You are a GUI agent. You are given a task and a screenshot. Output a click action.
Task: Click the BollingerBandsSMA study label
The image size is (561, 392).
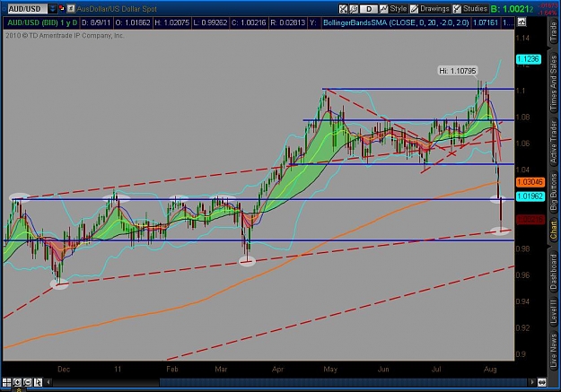pyautogui.click(x=396, y=23)
